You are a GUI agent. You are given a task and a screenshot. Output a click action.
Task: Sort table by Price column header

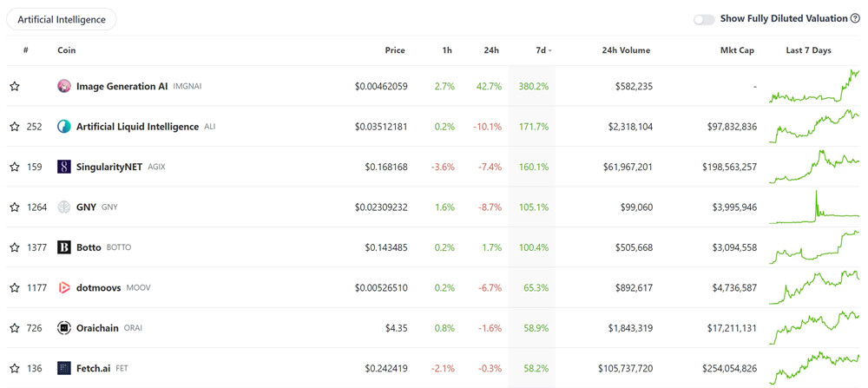[x=395, y=50]
